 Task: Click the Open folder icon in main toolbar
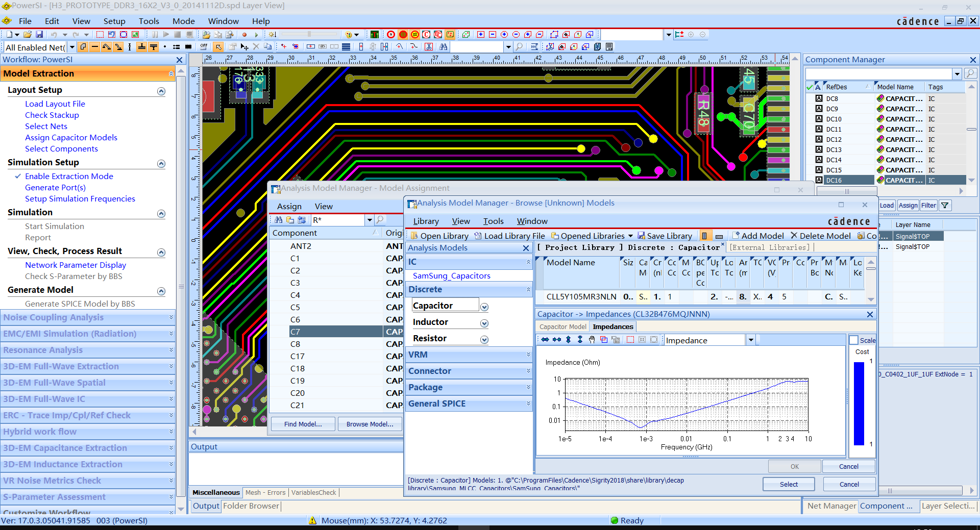click(28, 35)
